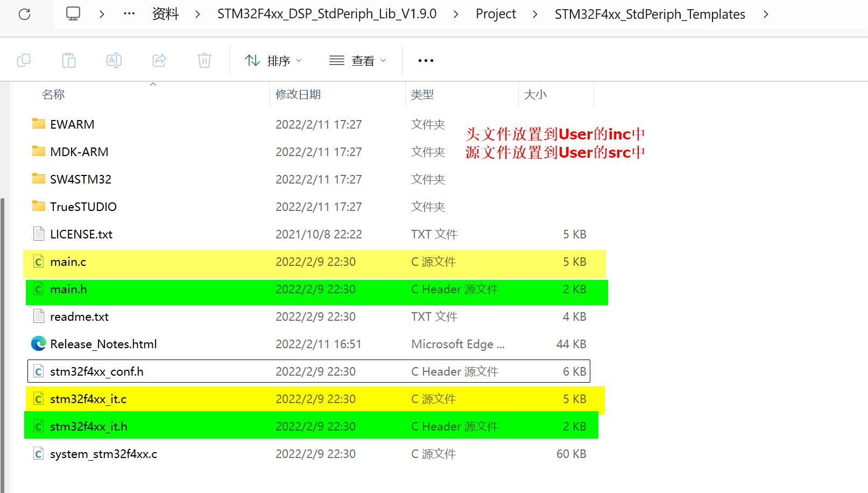
Task: Expand chevron after STM32F4xx_StdPeriph_Templates breadcrumb
Action: tap(766, 14)
